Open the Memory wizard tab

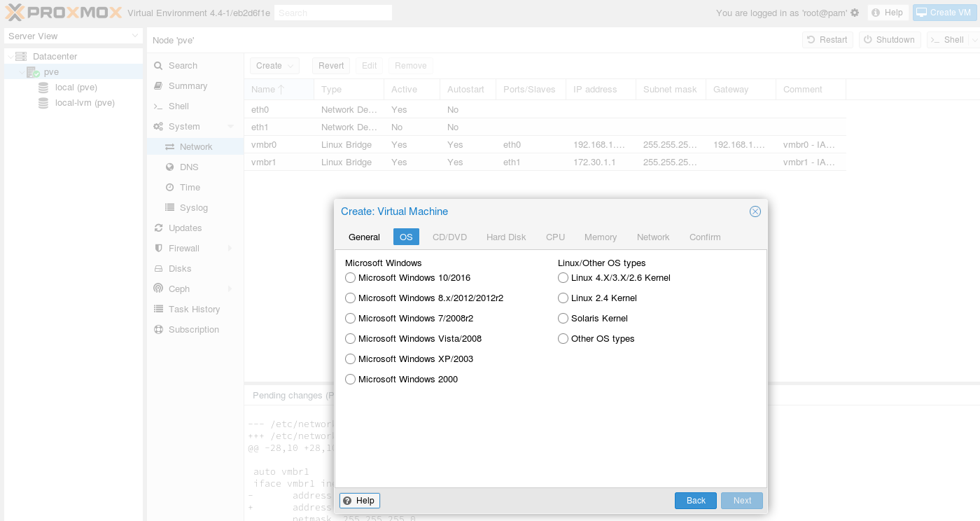[x=601, y=237]
